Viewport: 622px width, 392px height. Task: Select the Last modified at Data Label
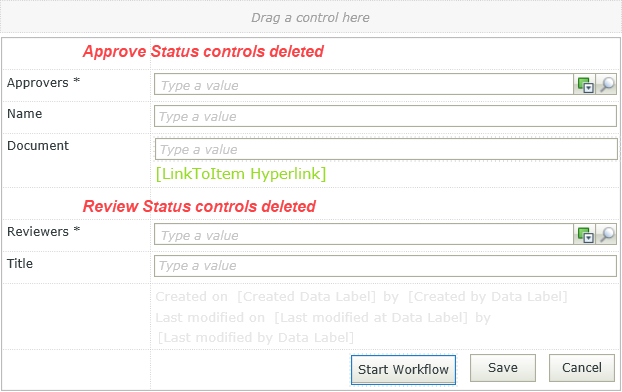pos(371,317)
